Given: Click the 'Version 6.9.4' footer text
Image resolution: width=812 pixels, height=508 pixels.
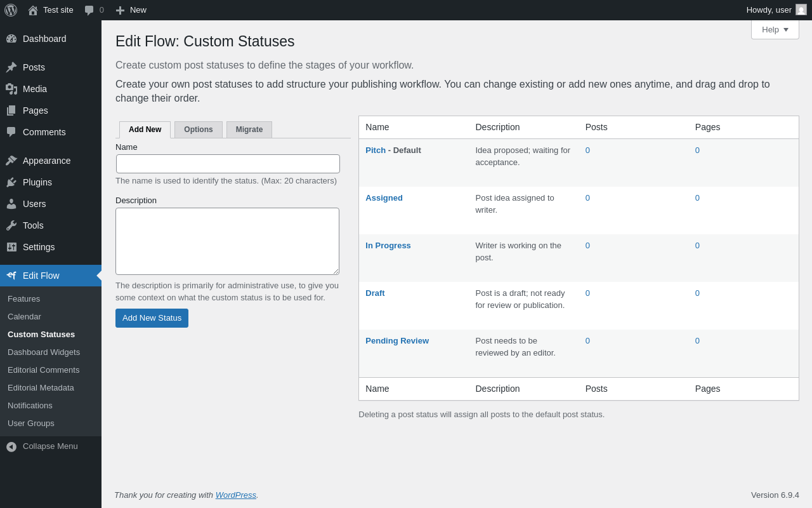Looking at the screenshot, I should pyautogui.click(x=775, y=495).
